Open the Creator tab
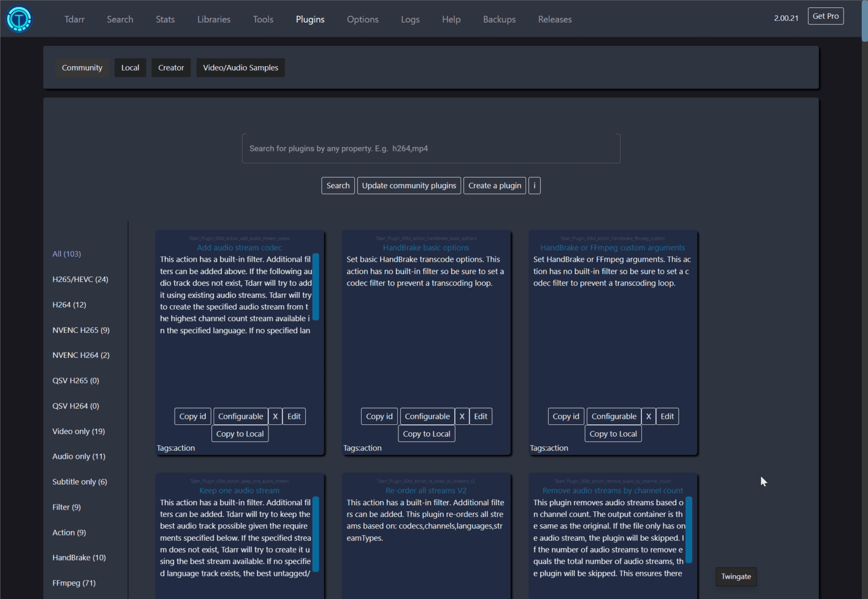 coord(171,67)
